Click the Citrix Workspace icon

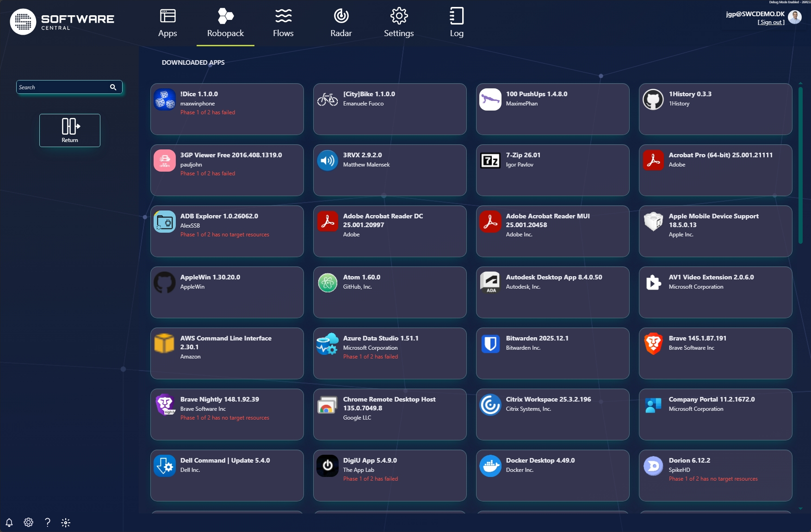coord(490,405)
